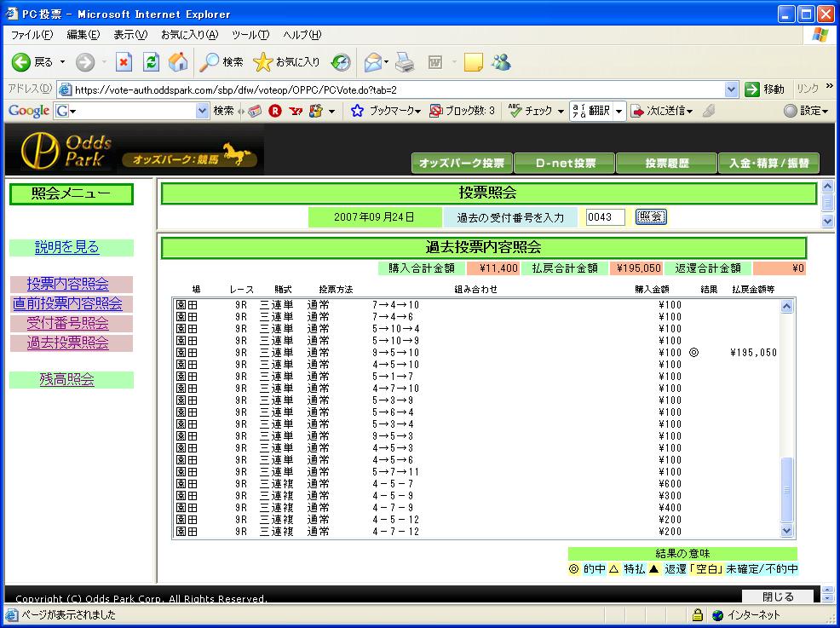Click the bet list scrollbar thumb
This screenshot has height=628, width=840.
click(x=786, y=490)
